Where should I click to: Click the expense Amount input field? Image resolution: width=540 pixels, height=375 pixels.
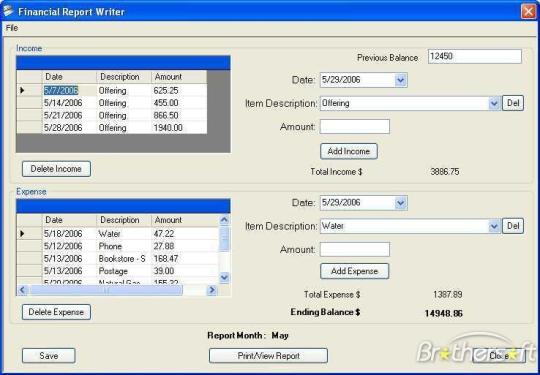pos(355,249)
